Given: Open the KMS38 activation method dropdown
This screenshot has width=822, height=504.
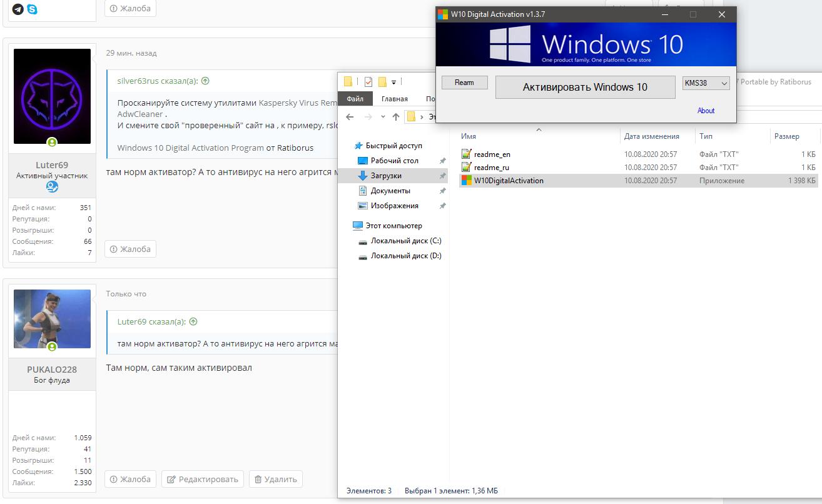Looking at the screenshot, I should (x=706, y=83).
